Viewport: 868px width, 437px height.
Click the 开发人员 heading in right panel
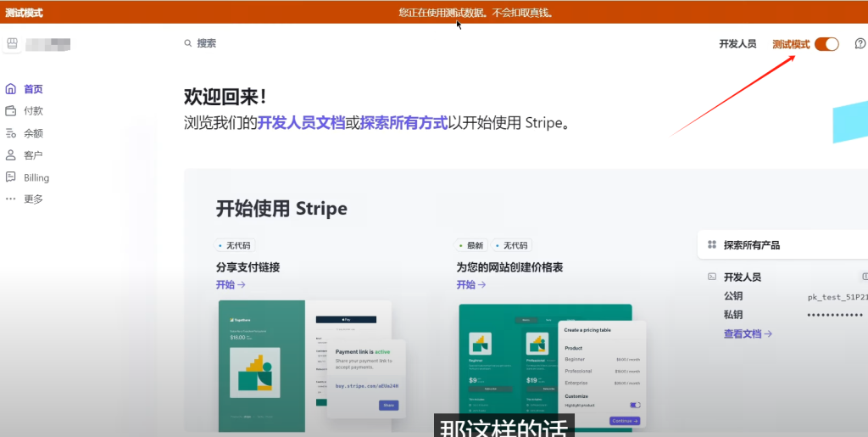tap(743, 277)
